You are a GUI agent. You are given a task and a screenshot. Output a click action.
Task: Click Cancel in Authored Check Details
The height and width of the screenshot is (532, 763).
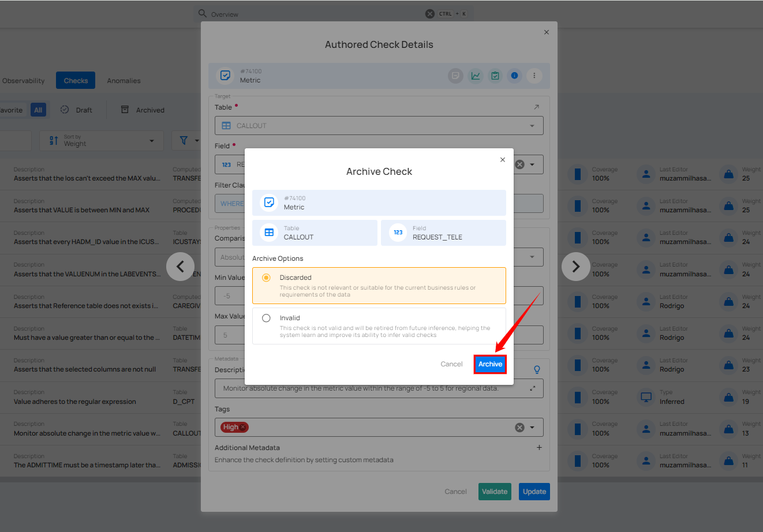(455, 492)
